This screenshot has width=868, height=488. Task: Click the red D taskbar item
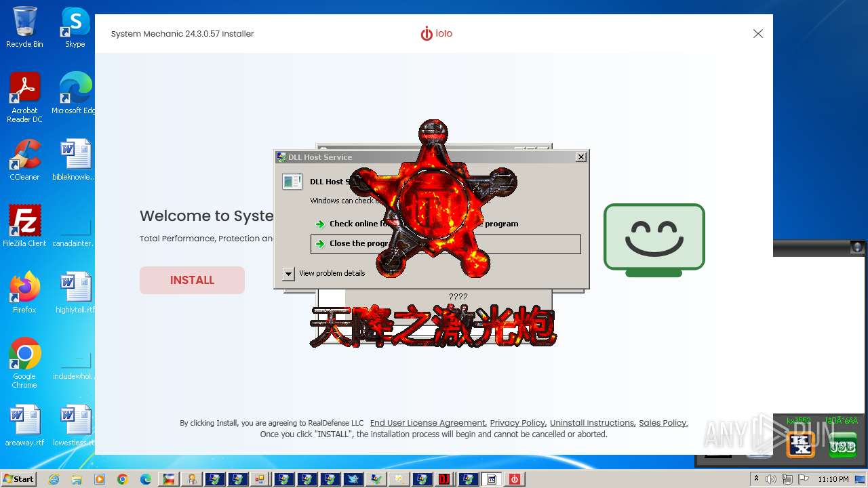coord(444,479)
